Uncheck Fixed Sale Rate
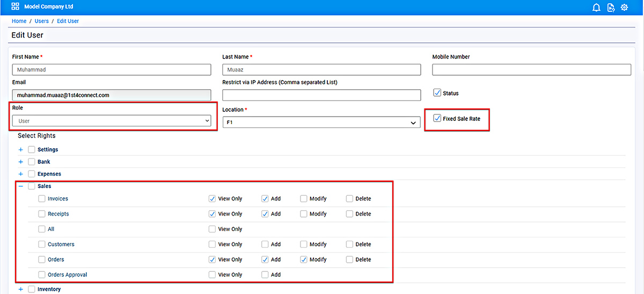The width and height of the screenshot is (644, 294). (437, 118)
